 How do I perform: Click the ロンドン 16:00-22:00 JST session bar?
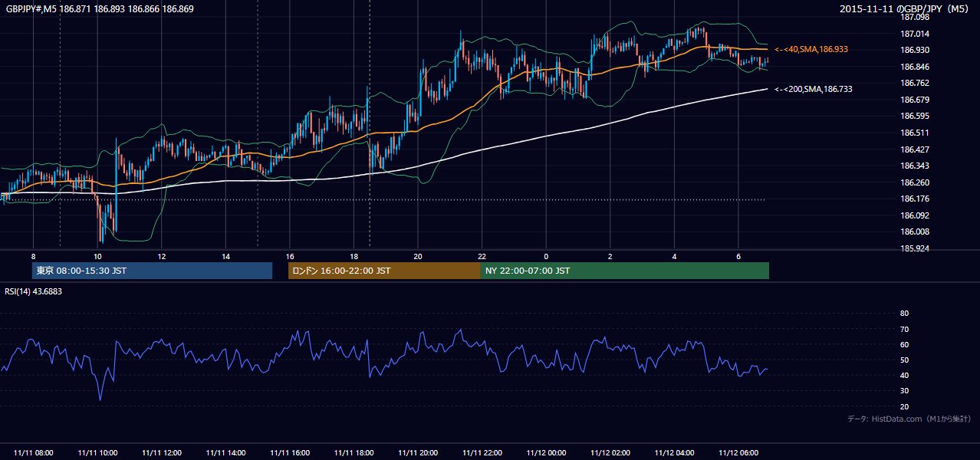(x=384, y=271)
